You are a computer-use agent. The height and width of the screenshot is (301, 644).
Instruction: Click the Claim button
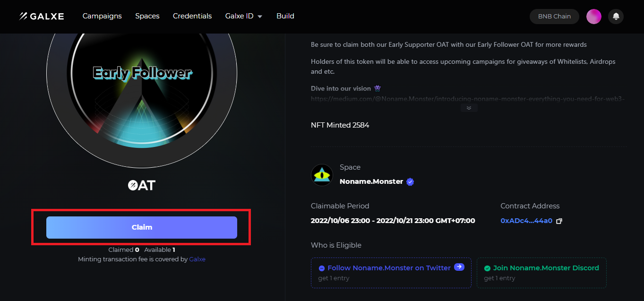tap(142, 227)
